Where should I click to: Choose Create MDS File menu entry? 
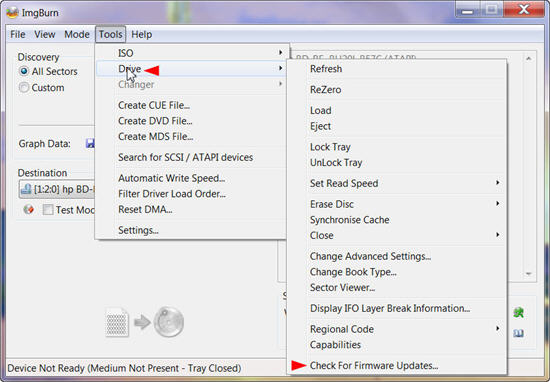(x=192, y=136)
